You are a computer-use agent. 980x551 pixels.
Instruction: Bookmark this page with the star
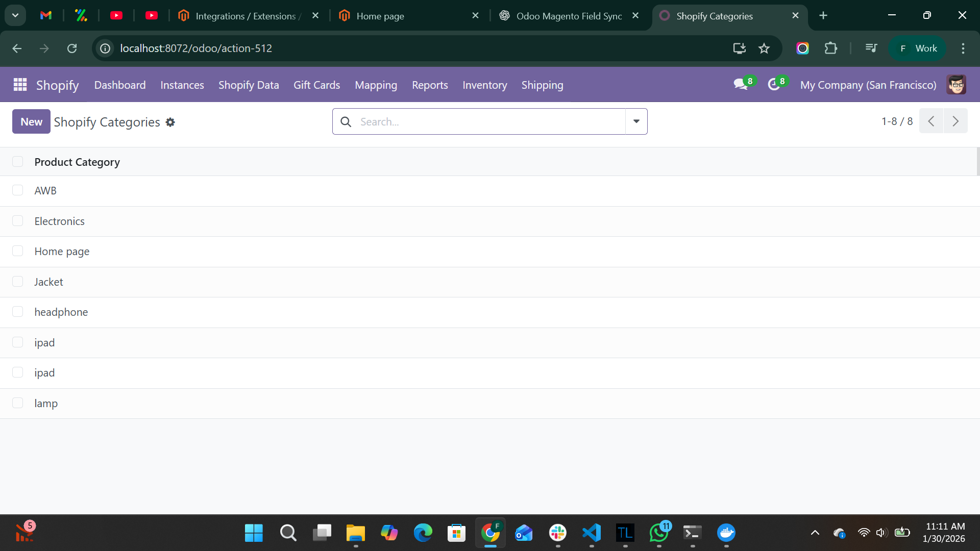click(764, 48)
